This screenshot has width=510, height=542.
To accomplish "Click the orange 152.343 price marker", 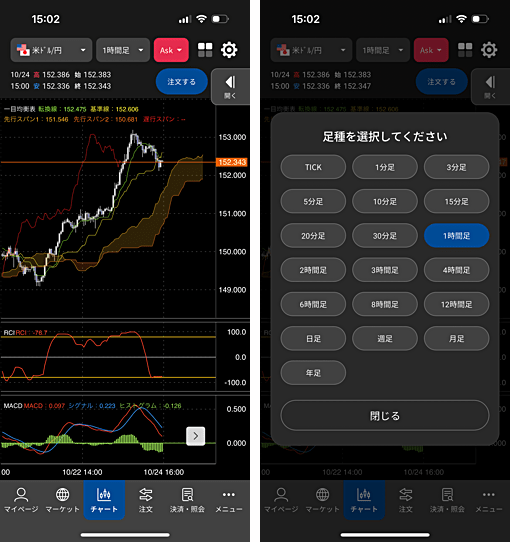I will click(232, 162).
